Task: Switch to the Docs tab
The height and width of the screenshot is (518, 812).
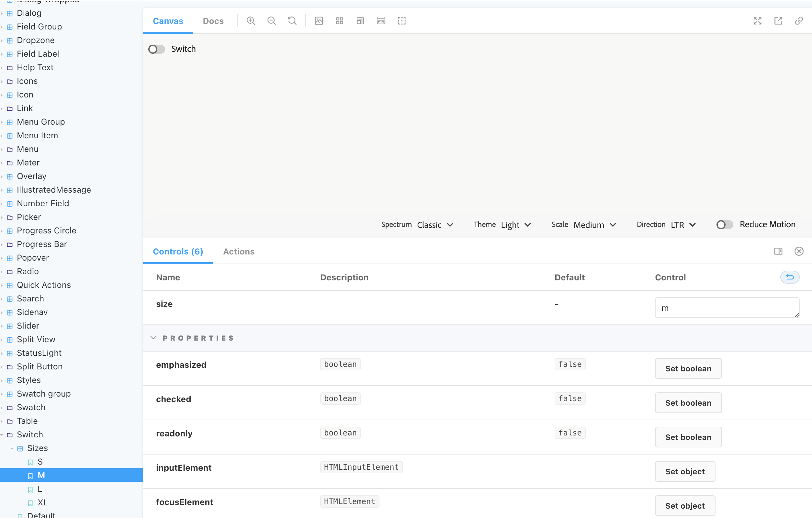Action: [x=213, y=21]
